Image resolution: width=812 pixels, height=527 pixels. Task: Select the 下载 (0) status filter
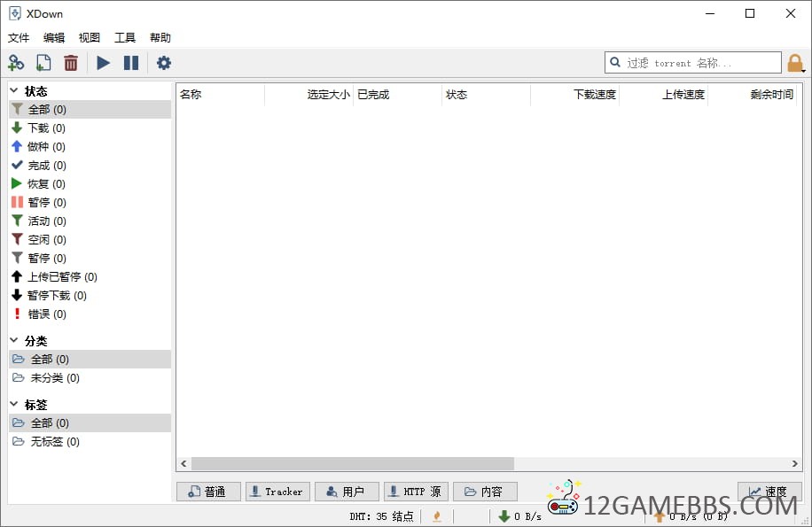(x=90, y=128)
